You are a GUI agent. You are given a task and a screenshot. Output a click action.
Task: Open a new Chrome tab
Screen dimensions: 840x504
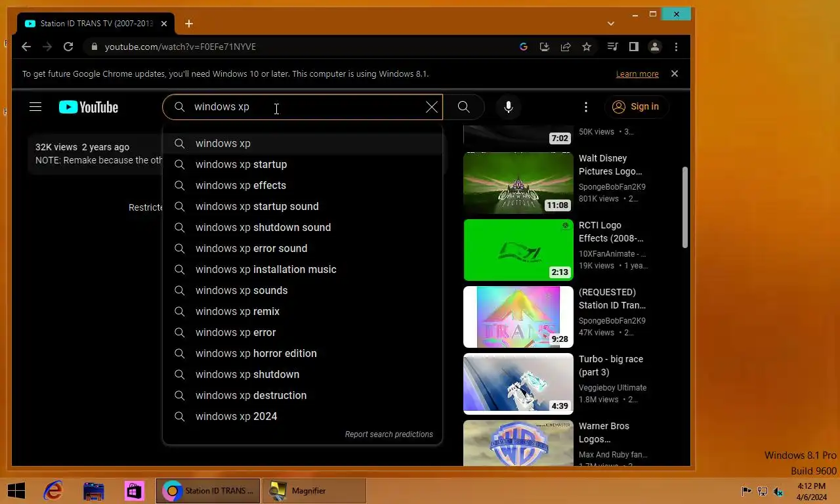coord(189,24)
